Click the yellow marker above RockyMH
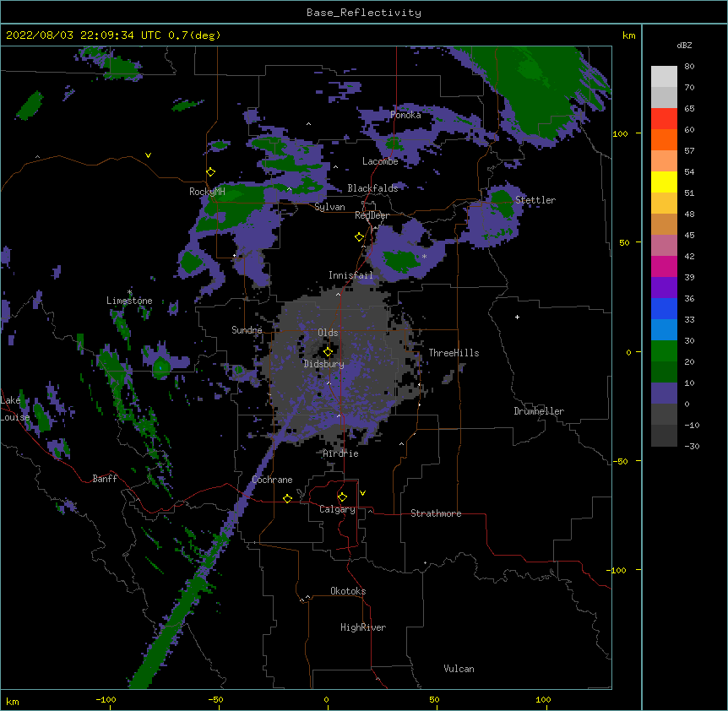This screenshot has width=728, height=711. [210, 171]
